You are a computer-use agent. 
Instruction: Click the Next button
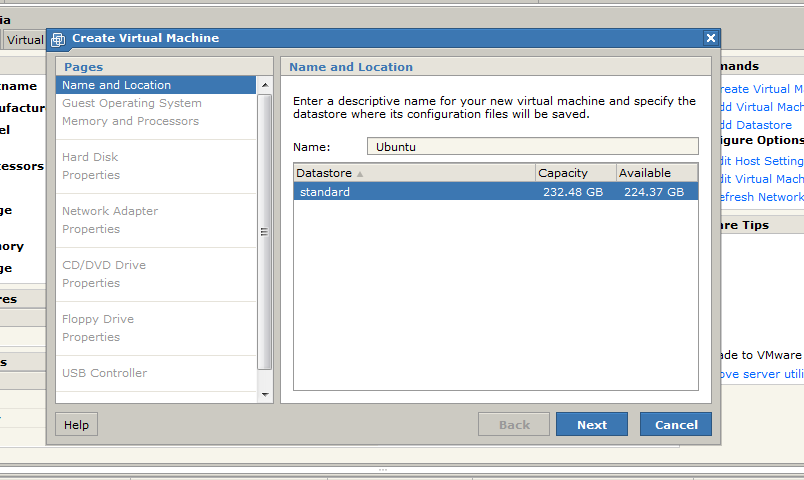[591, 425]
